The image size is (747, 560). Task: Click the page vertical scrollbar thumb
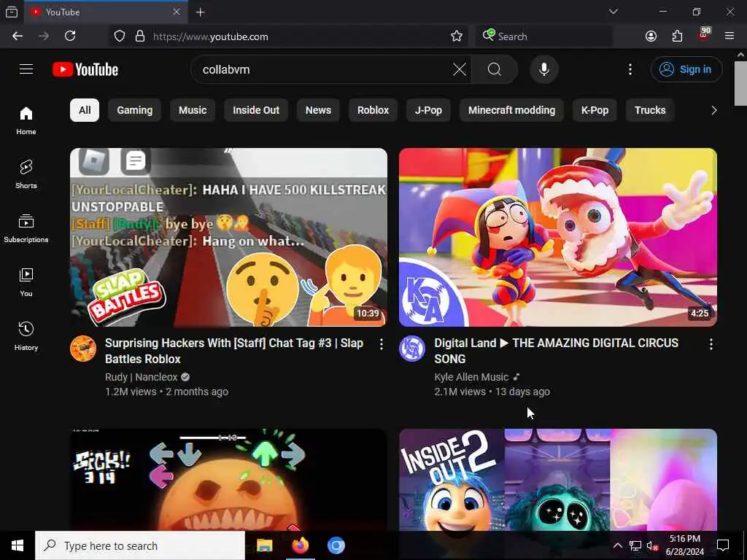tap(740, 83)
